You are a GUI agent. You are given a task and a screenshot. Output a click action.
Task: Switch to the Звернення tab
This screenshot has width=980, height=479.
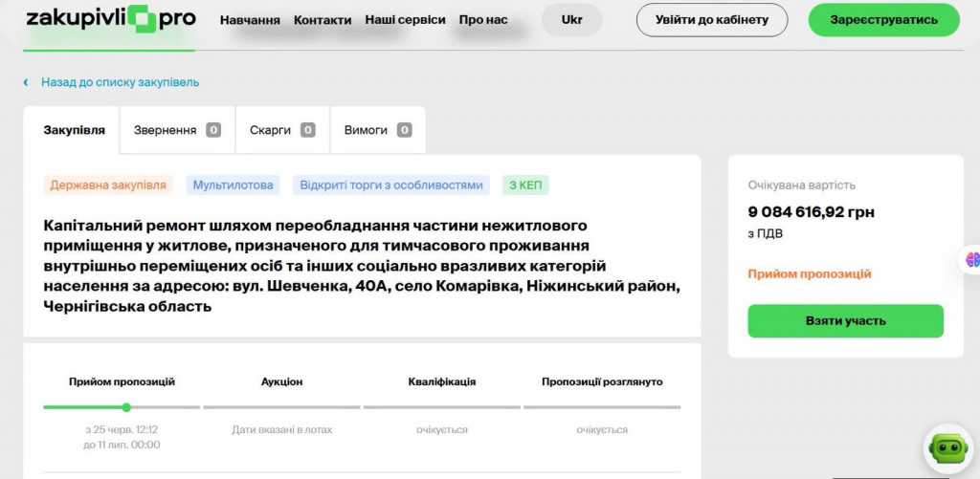pyautogui.click(x=177, y=131)
